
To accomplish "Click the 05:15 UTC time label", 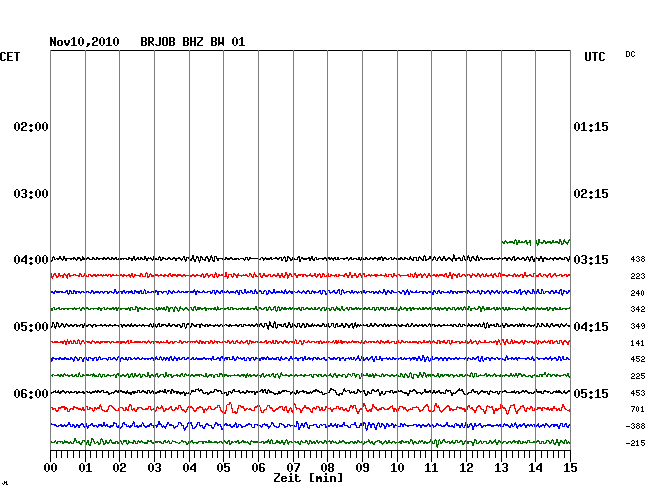I will pos(591,393).
